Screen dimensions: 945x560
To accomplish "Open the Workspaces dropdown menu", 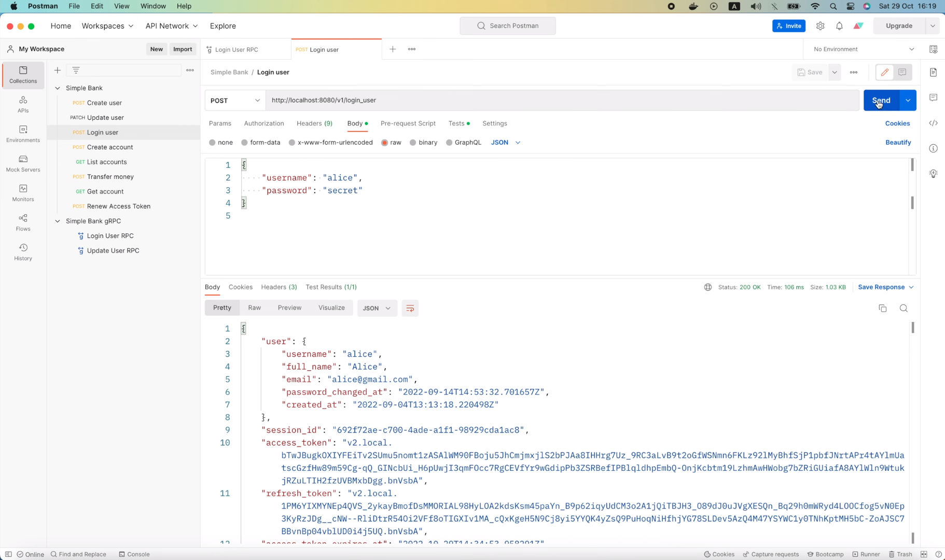I will tap(107, 26).
